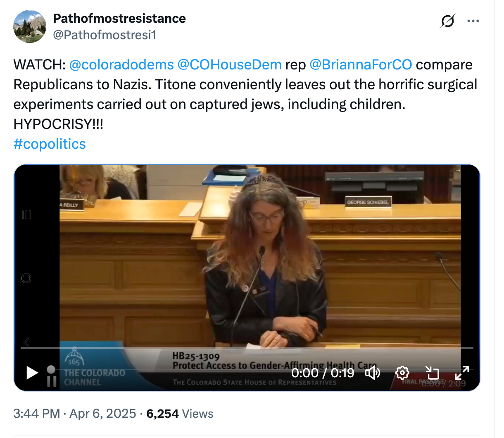The width and height of the screenshot is (504, 438).
Task: Open the @COHouseDem mention
Action: pyautogui.click(x=229, y=64)
